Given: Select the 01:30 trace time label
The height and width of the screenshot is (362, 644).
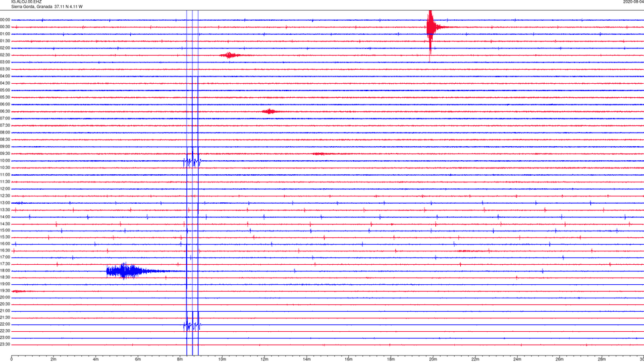Looking at the screenshot, I should tap(5, 41).
